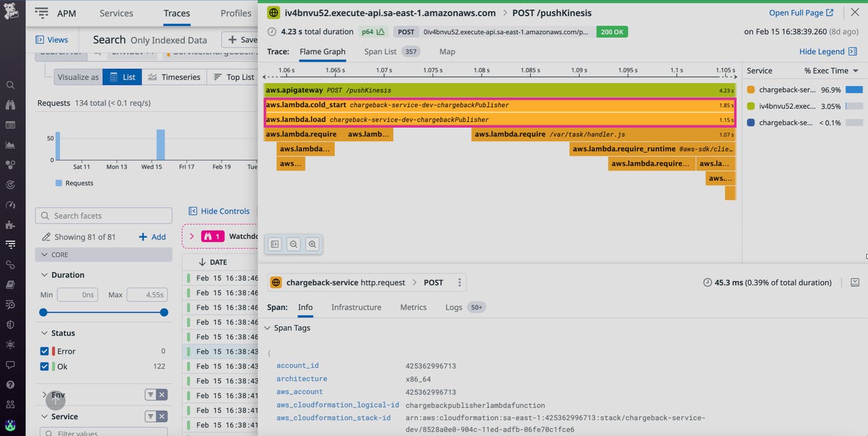The height and width of the screenshot is (436, 868).
Task: Click the Hide Legend panel icon
Action: click(x=852, y=51)
